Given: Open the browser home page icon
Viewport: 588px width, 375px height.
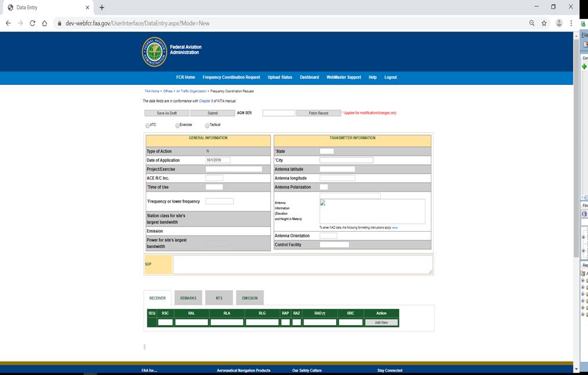Looking at the screenshot, I should [x=45, y=23].
